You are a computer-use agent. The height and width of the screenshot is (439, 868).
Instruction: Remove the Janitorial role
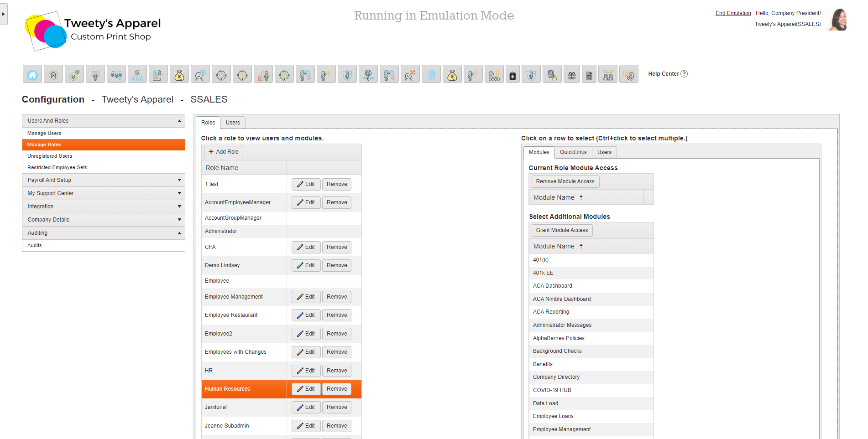point(337,407)
